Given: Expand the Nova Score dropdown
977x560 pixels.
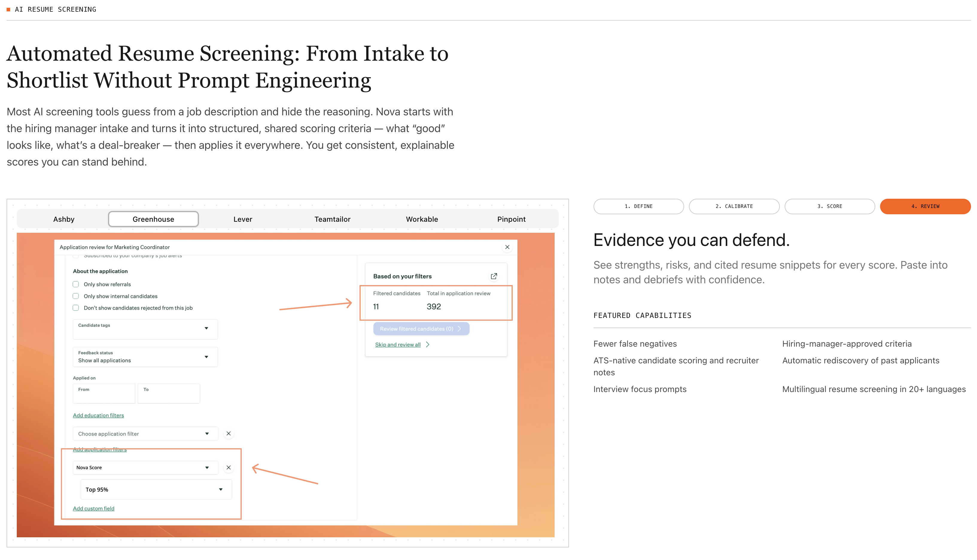Looking at the screenshot, I should [x=145, y=467].
